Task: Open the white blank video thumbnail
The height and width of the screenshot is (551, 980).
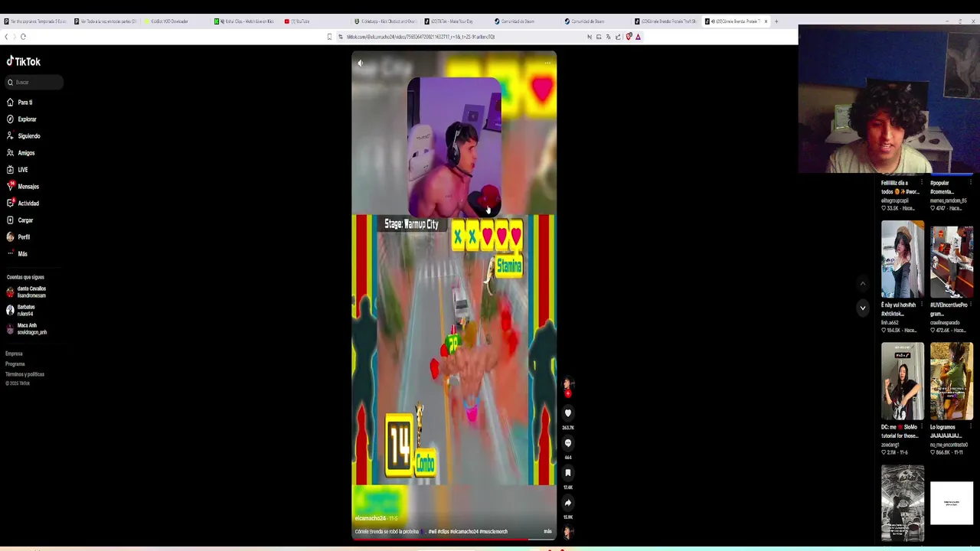Action: [x=952, y=503]
